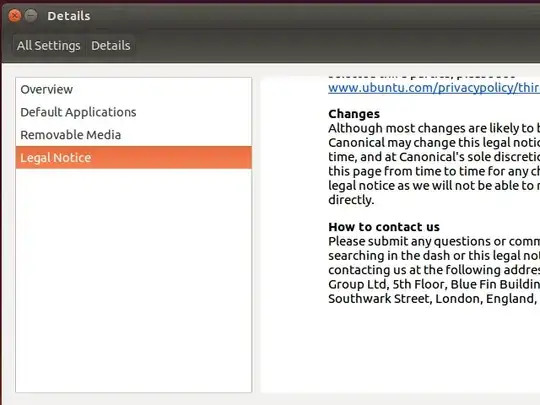The image size is (540, 405).
Task: Click the empty area below Legal Notice
Action: click(x=134, y=280)
